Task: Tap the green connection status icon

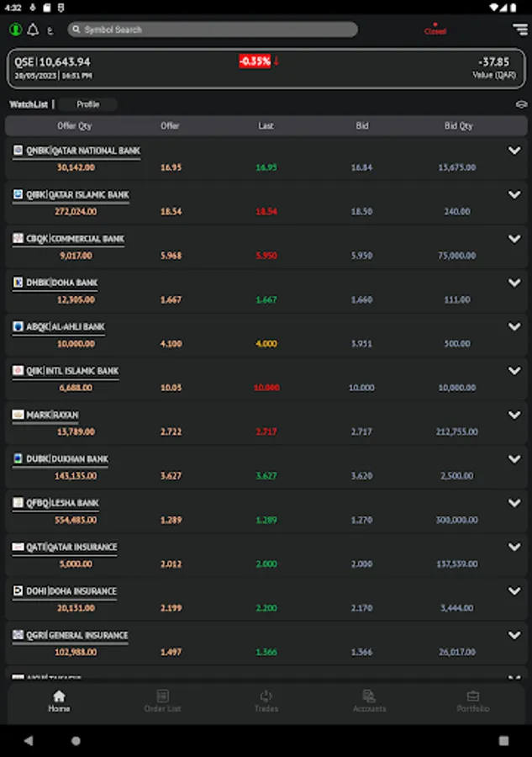Action: (16, 29)
